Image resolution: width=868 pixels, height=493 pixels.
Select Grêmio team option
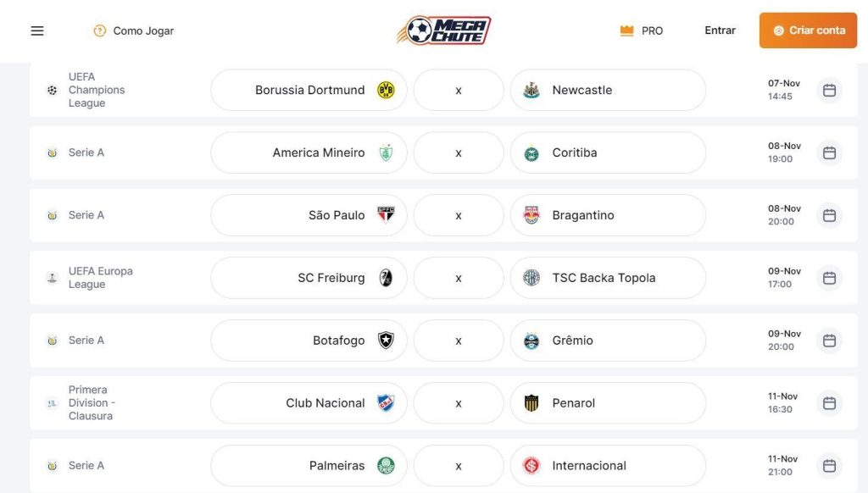tap(608, 341)
